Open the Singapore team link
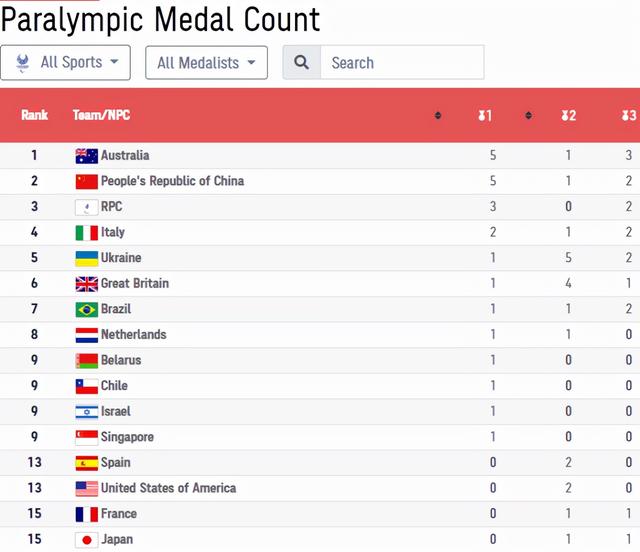This screenshot has width=640, height=552. tap(127, 437)
